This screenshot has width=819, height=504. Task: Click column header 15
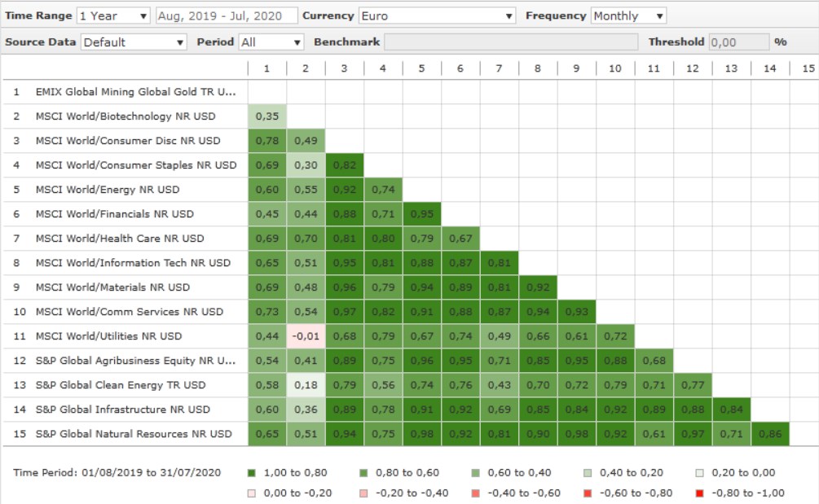[x=808, y=68]
